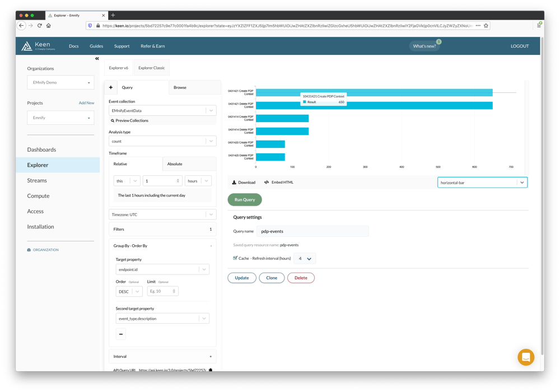560x392 pixels.
Task: Click Embed HTML
Action: (x=279, y=183)
